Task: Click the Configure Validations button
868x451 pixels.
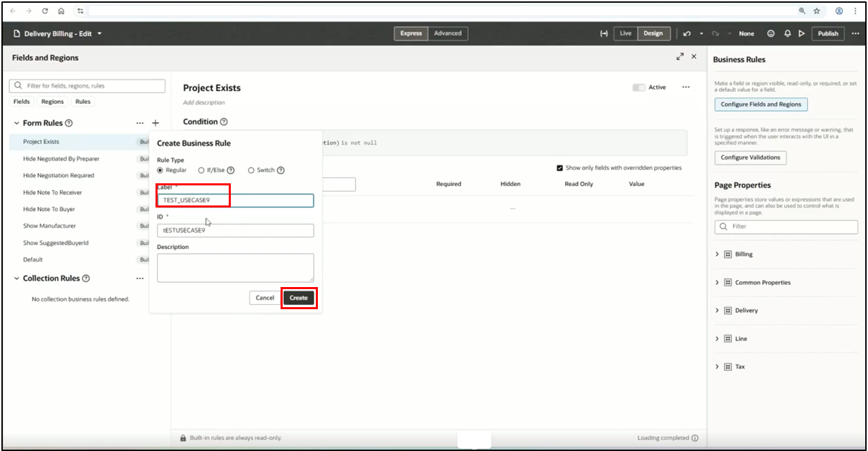Action: pyautogui.click(x=750, y=158)
